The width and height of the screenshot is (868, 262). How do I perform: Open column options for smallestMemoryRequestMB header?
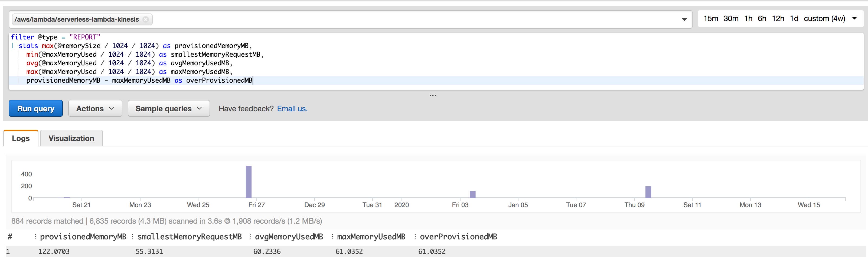132,236
